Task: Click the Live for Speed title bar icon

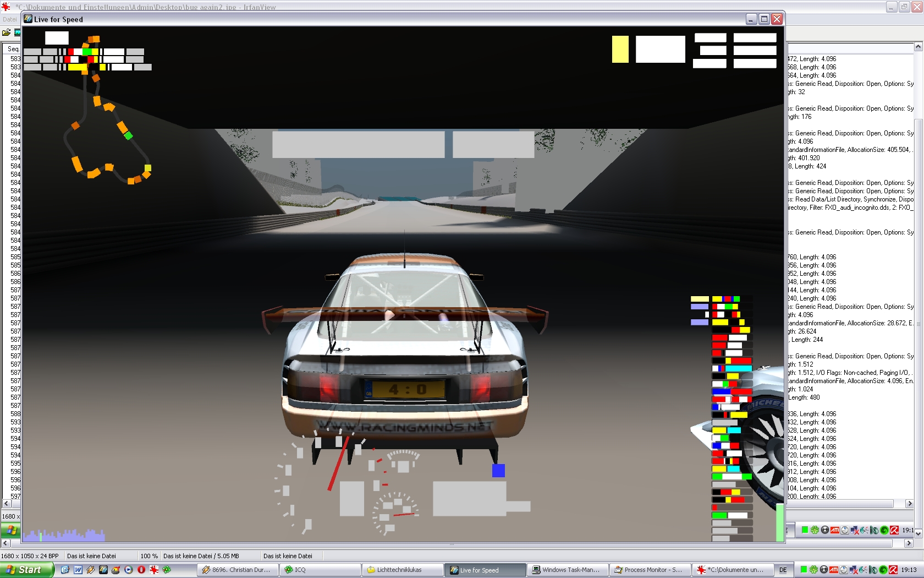Action: pos(28,19)
